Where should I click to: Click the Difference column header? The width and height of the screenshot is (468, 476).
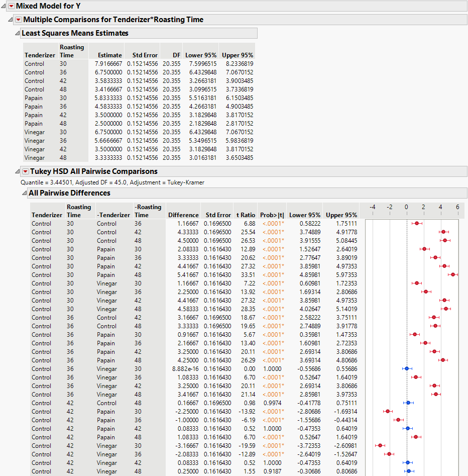(183, 215)
